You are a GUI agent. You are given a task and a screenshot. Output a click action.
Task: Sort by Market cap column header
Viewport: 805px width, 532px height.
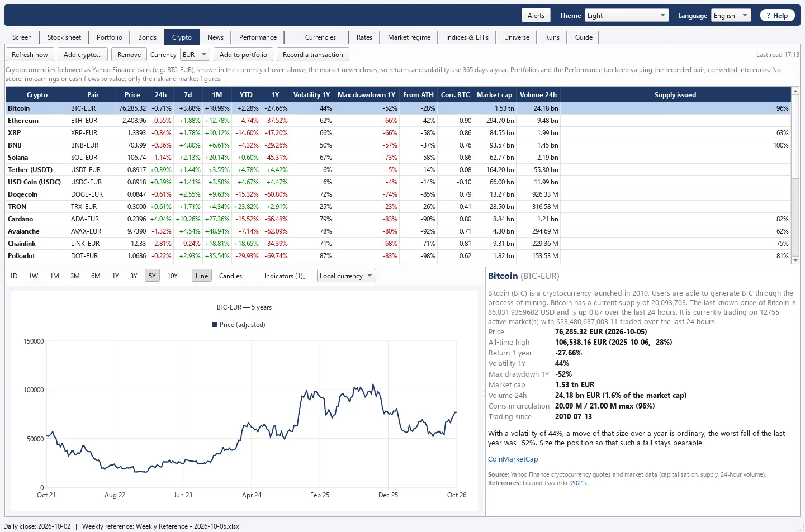point(494,94)
